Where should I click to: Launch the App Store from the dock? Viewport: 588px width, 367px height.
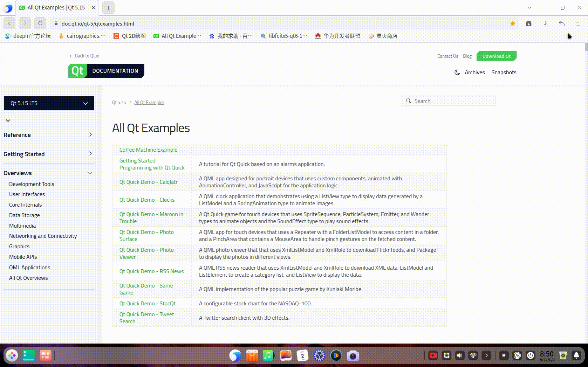(252, 356)
